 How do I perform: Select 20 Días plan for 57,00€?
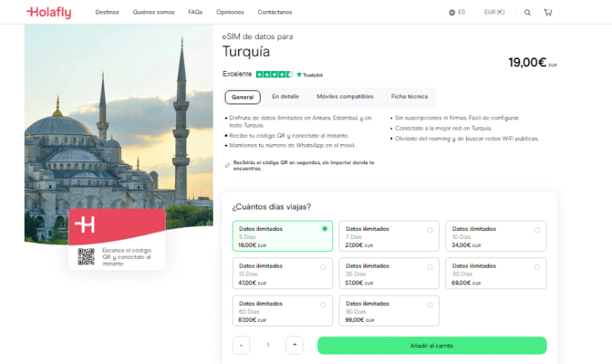[389, 273]
